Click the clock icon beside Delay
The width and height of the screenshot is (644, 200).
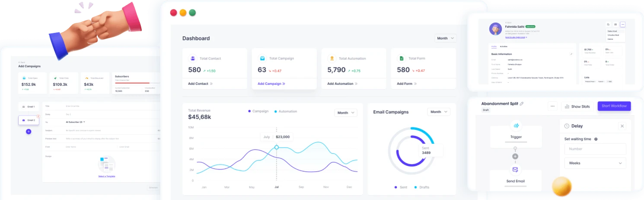pyautogui.click(x=567, y=126)
